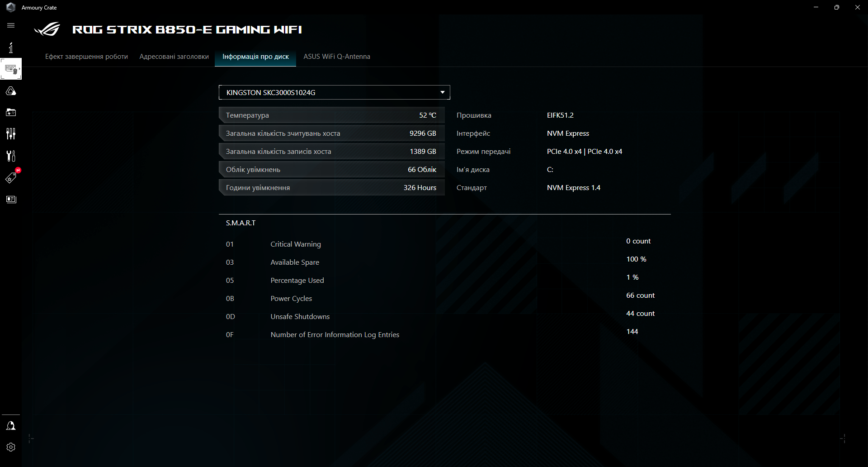Click the Armoury Crate app icon in title bar
Viewport: 868px width, 467px height.
click(x=11, y=7)
